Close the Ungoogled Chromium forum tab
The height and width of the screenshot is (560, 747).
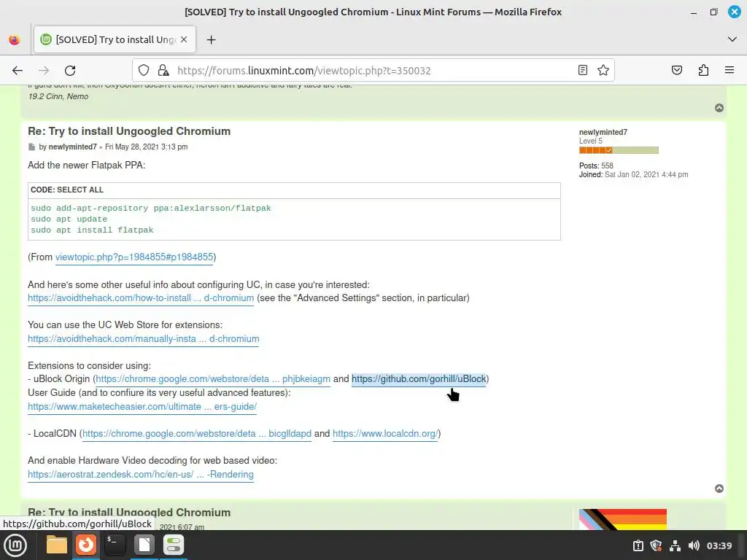point(184,39)
